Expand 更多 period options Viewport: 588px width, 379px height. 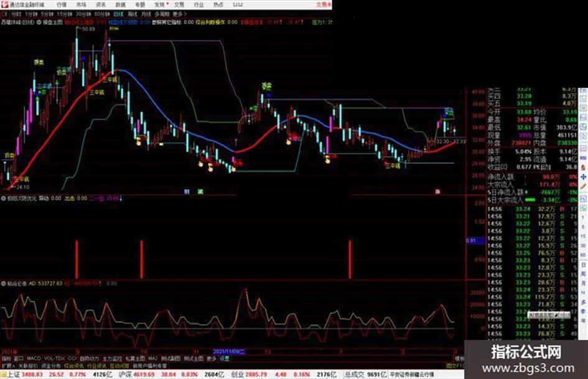[179, 14]
